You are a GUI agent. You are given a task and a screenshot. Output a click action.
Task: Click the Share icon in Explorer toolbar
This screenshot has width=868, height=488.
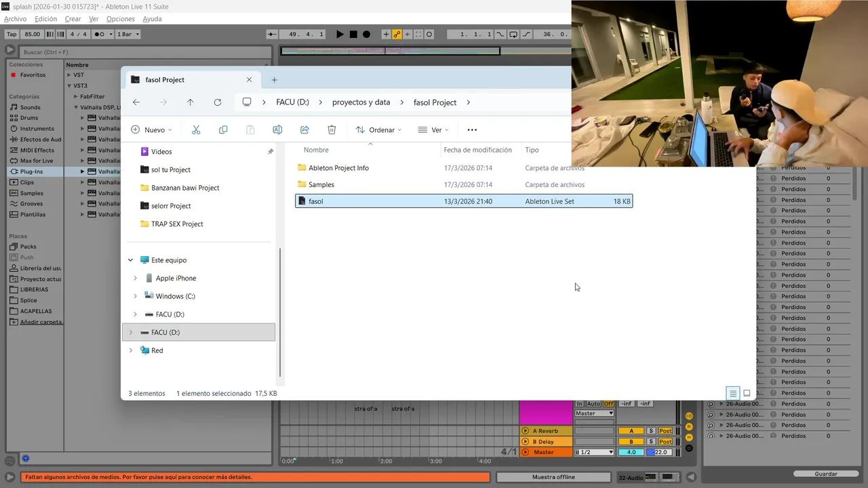pyautogui.click(x=304, y=129)
